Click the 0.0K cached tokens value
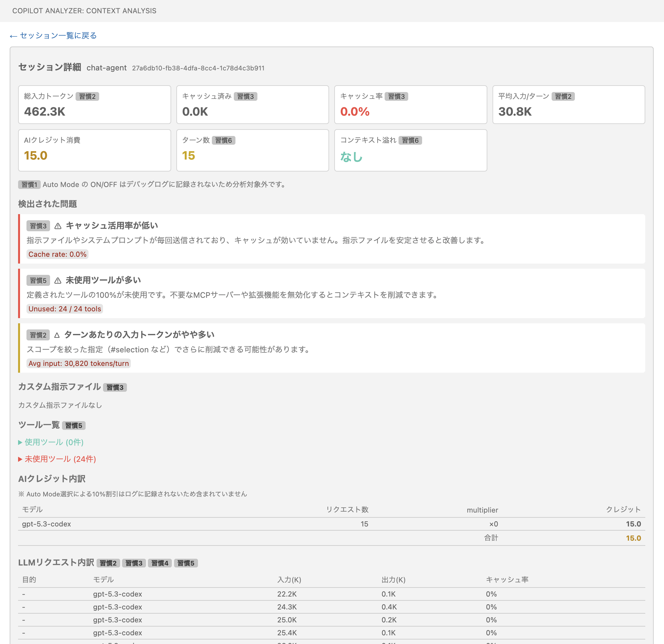664x644 pixels. (195, 112)
